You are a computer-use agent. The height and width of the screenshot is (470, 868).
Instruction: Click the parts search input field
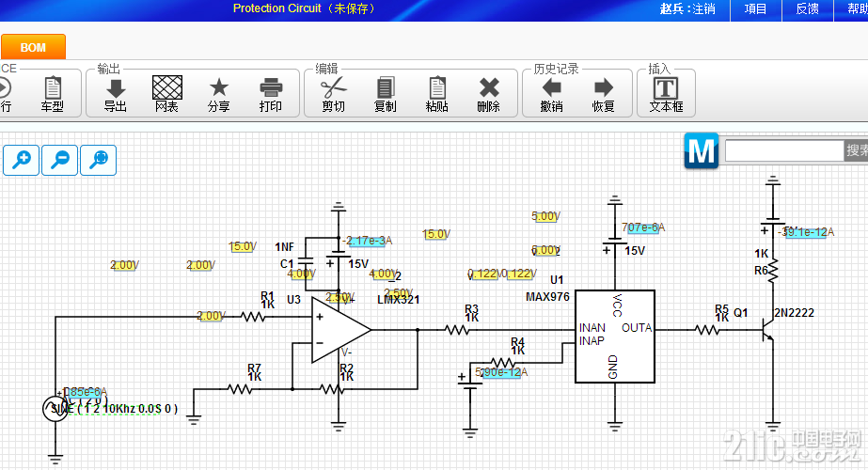click(x=784, y=150)
